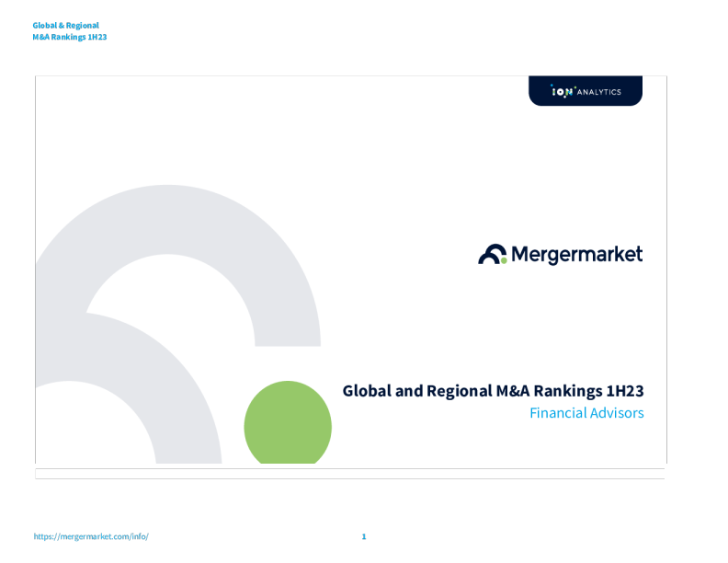
Task: Click the ANALYTICS text in top badge
Action: pos(598,92)
